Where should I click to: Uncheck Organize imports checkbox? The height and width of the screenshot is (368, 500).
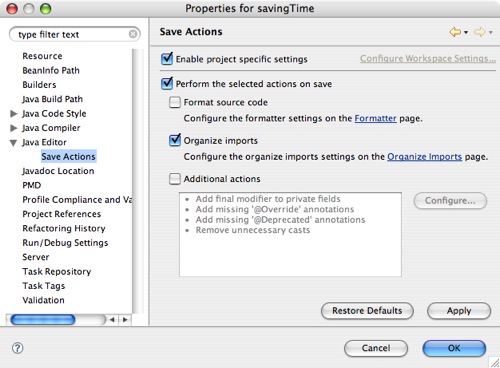tap(175, 140)
